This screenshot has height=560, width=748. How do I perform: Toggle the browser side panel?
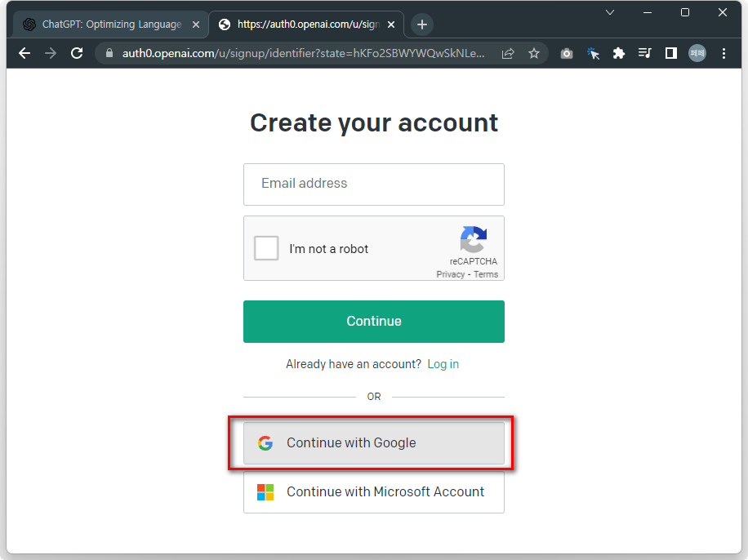(671, 53)
